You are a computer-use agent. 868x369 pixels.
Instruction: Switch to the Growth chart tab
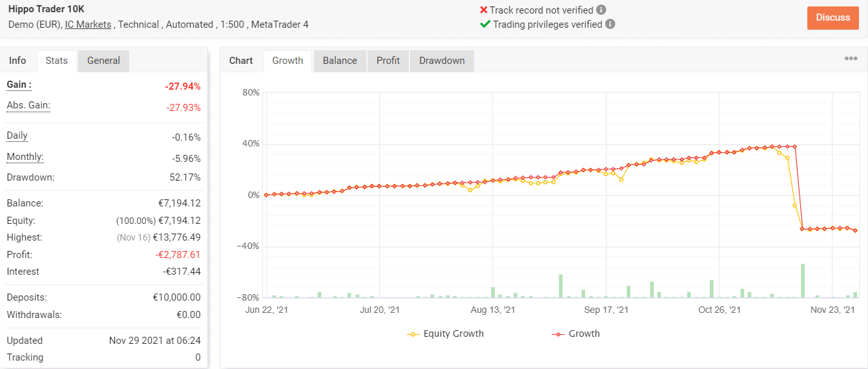[x=287, y=61]
